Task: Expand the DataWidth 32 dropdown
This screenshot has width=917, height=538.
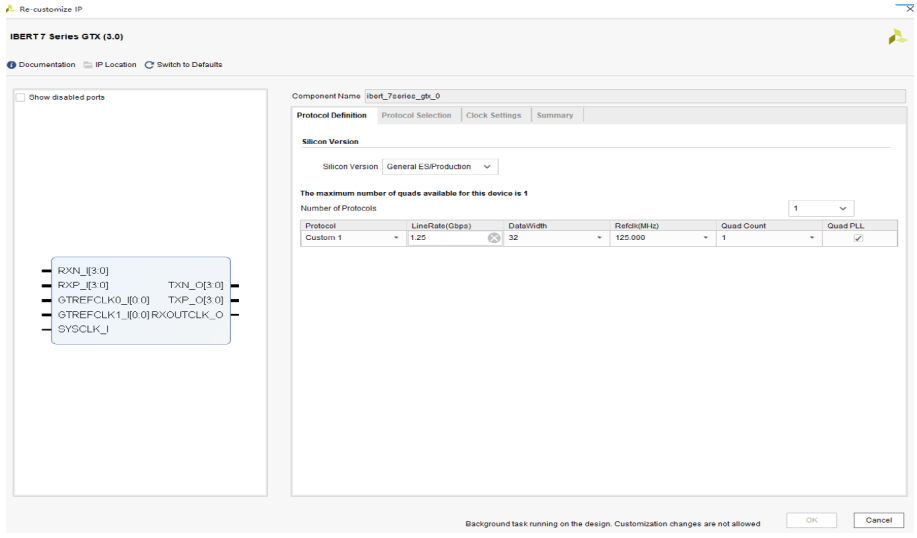Action: click(556, 238)
